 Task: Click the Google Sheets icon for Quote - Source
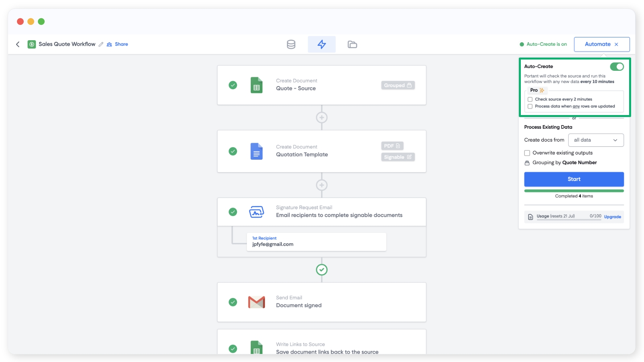256,85
